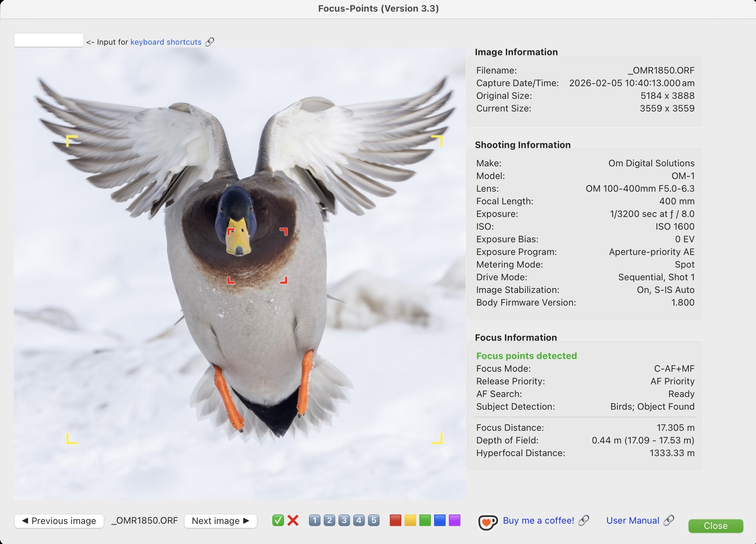
Task: Apply the red color label
Action: 395,520
